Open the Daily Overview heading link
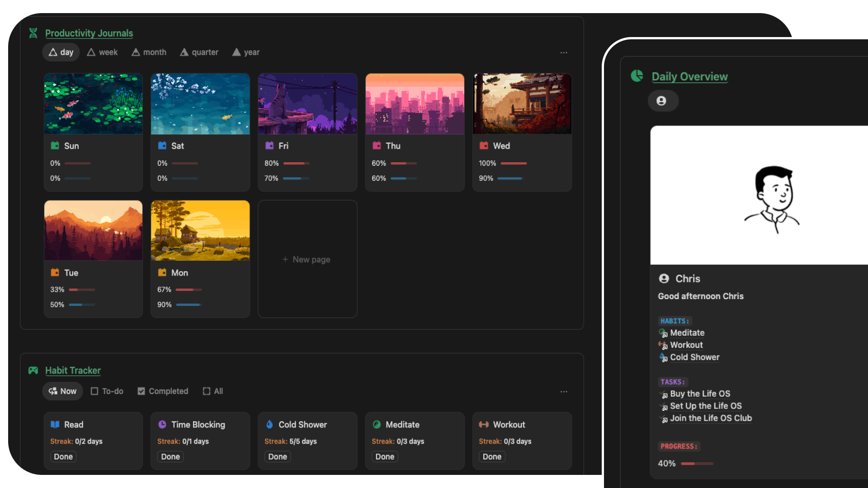Viewport: 868px width, 488px height. [x=689, y=76]
